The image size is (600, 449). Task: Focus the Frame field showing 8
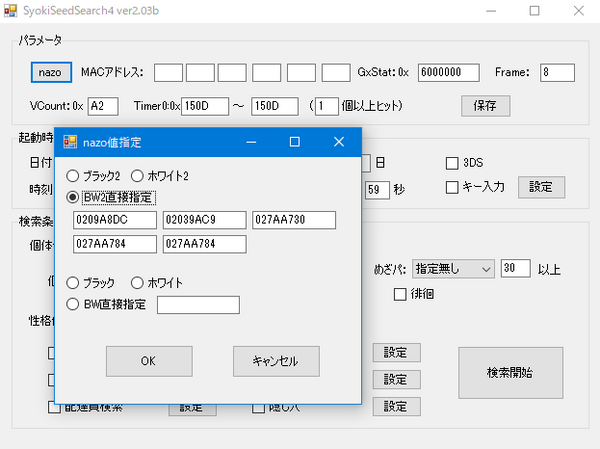[557, 73]
